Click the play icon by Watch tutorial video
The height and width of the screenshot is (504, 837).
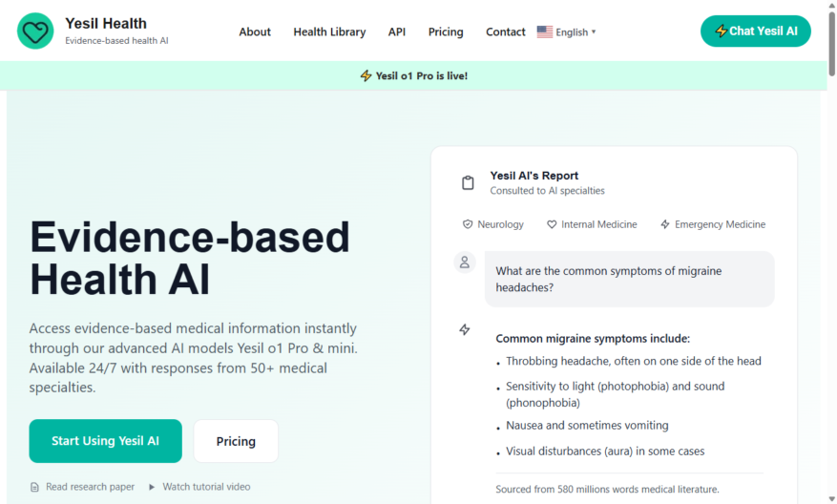[152, 487]
